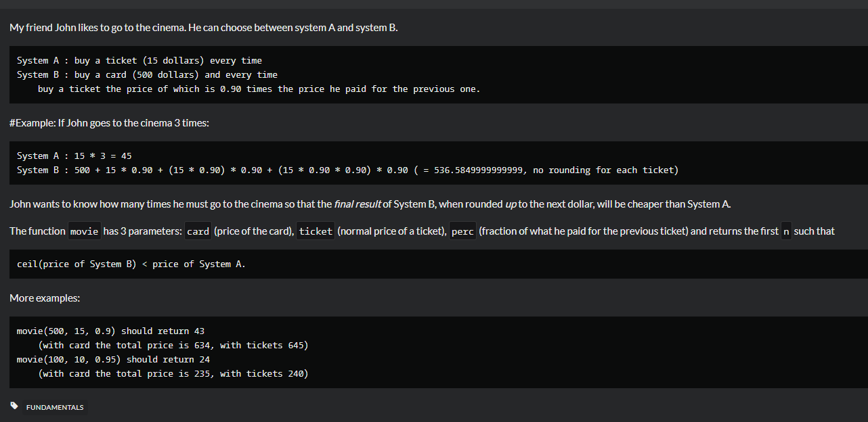Click the inline code word ticket
Viewport: 868px width, 422px height.
point(316,231)
